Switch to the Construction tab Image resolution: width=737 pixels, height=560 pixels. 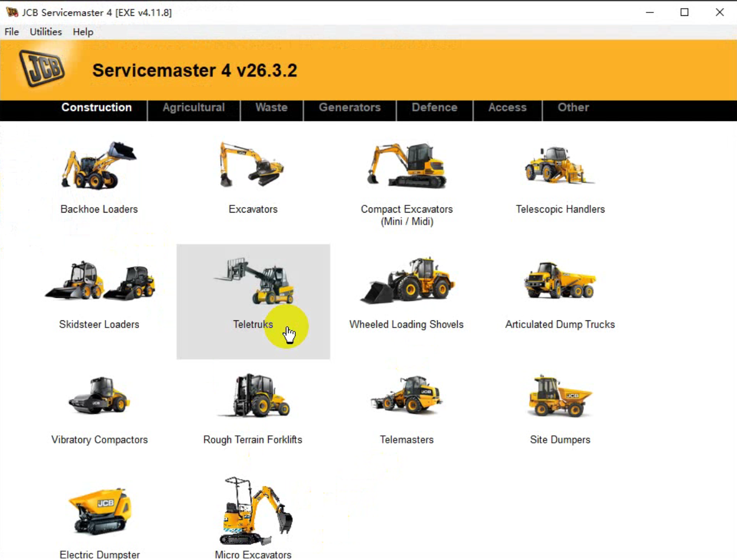(x=97, y=108)
